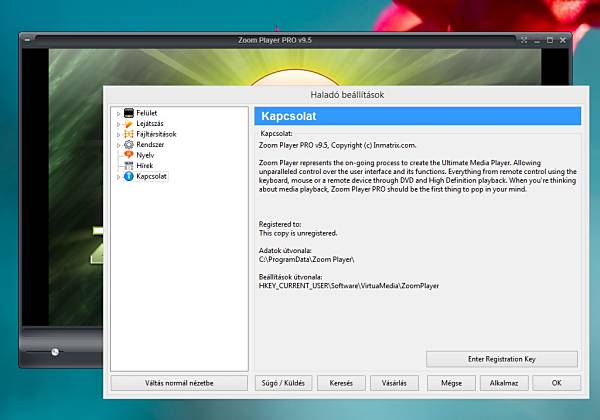
Task: Click the Nyelv speech bubble icon
Action: [x=129, y=155]
